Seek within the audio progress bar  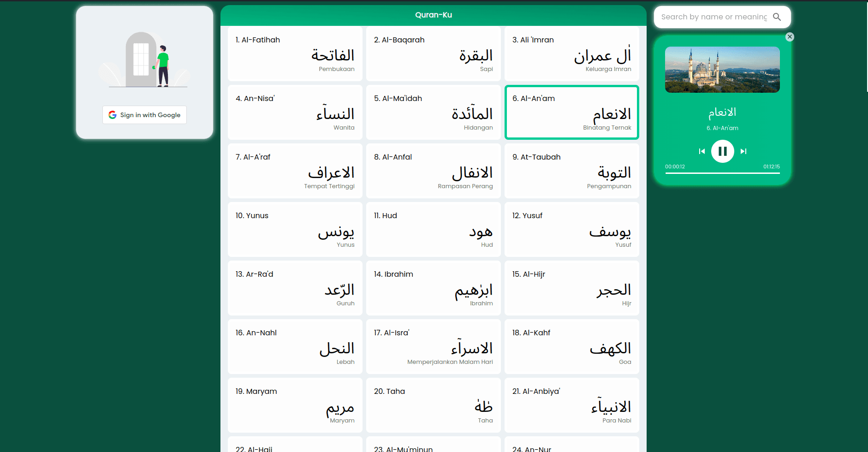click(722, 173)
